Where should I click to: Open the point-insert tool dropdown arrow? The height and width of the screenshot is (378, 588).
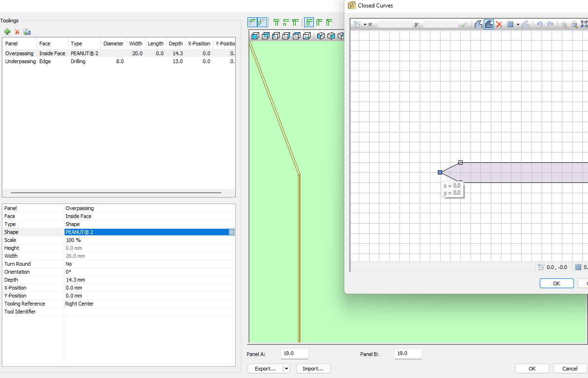365,24
